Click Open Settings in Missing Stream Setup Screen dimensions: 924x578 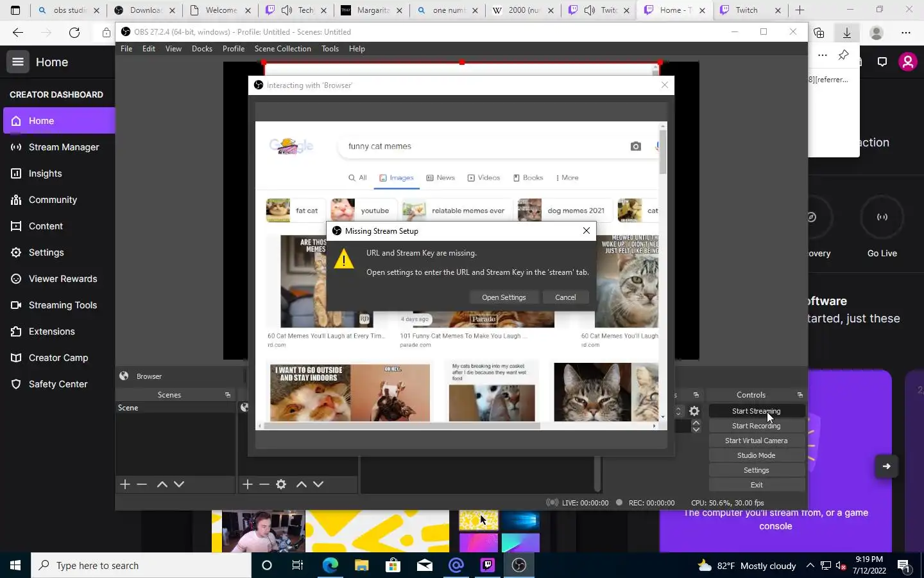point(504,297)
